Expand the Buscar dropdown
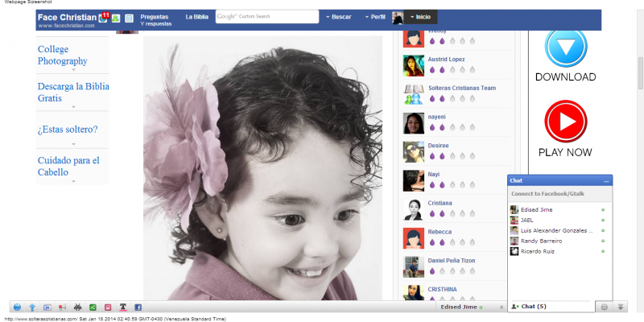The height and width of the screenshot is (322, 644). pyautogui.click(x=338, y=17)
